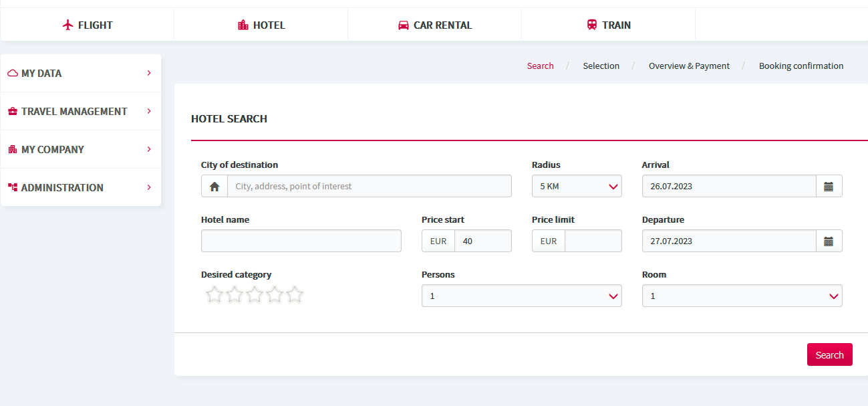Go to the Overview & Payment step

point(689,66)
